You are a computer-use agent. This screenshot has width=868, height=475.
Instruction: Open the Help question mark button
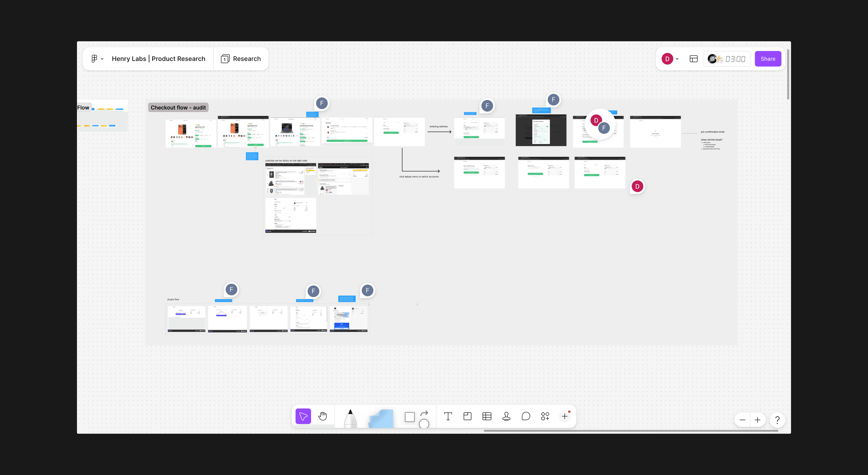777,420
